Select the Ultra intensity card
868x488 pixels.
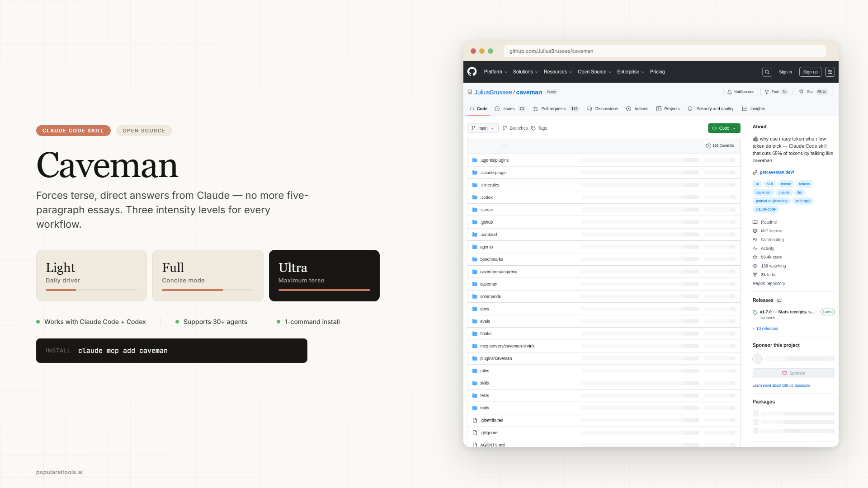pyautogui.click(x=324, y=276)
